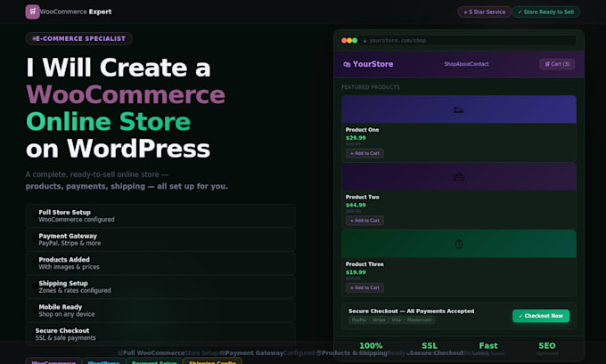The height and width of the screenshot is (364, 606).
Task: Click the shoe icon on Product One
Action: (458, 110)
